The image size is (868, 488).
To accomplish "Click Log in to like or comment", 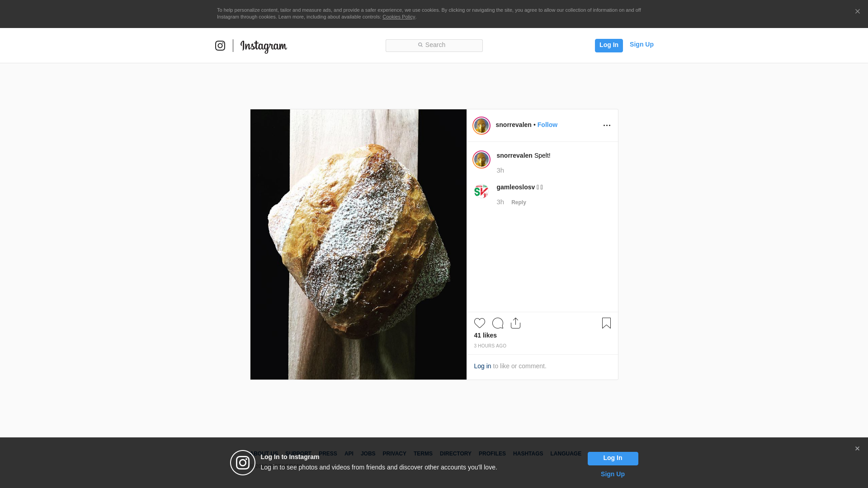I will point(482,366).
